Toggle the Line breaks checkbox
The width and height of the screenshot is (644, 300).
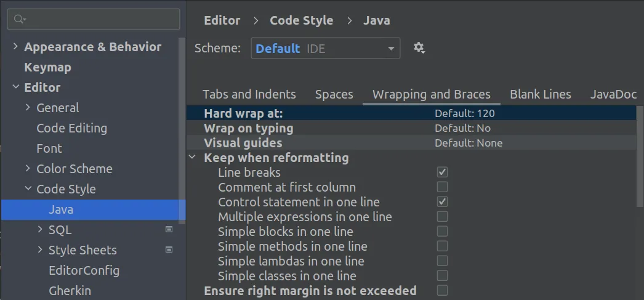442,172
